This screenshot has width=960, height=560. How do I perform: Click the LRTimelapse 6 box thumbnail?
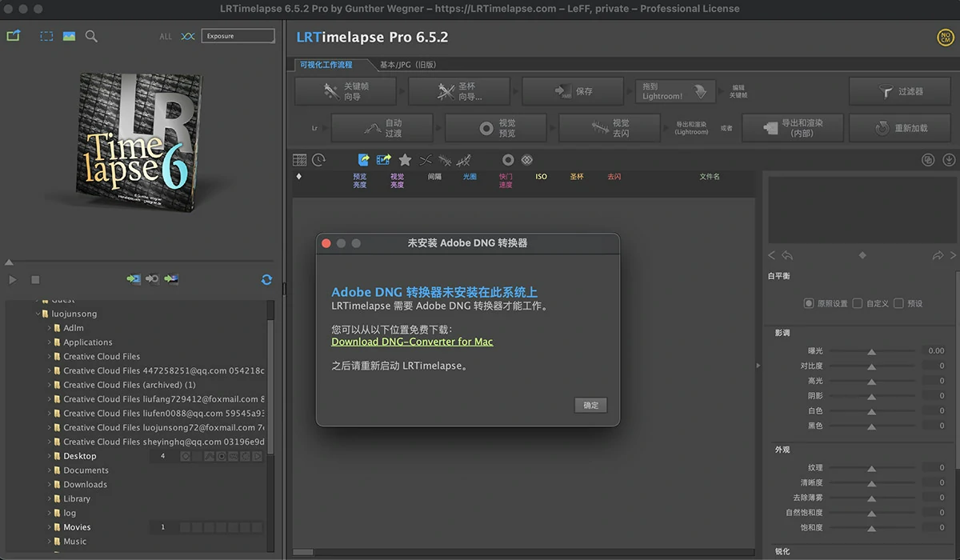click(138, 142)
